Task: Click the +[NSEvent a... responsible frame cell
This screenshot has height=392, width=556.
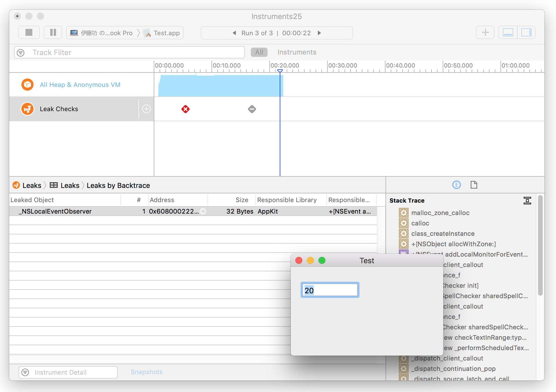Action: coord(350,211)
